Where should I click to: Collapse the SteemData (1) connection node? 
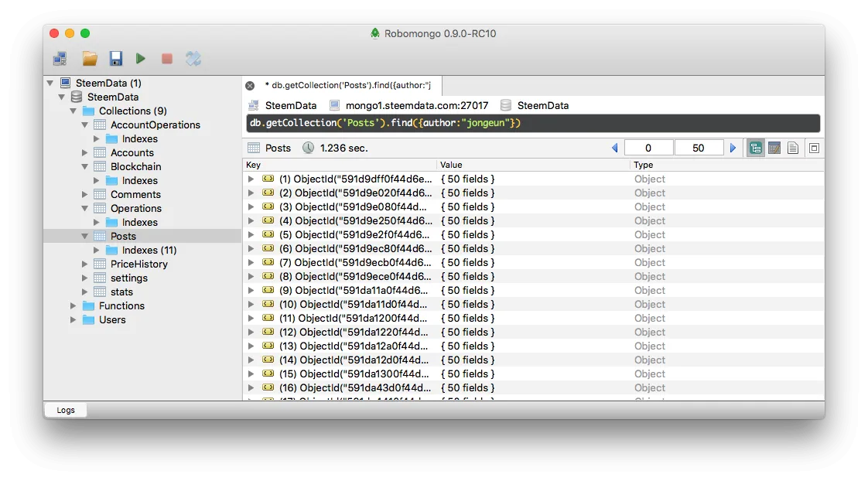tap(50, 83)
